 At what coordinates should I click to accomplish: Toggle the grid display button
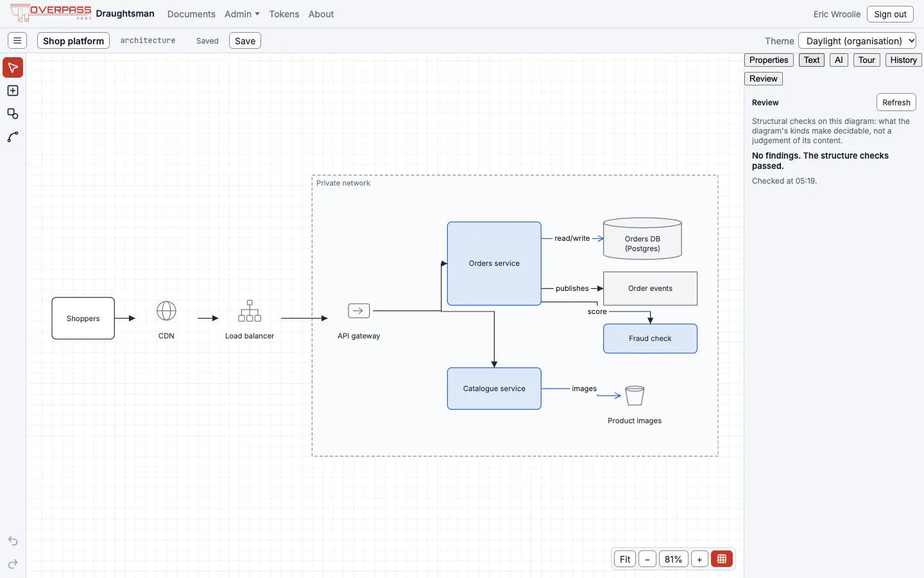coord(722,559)
